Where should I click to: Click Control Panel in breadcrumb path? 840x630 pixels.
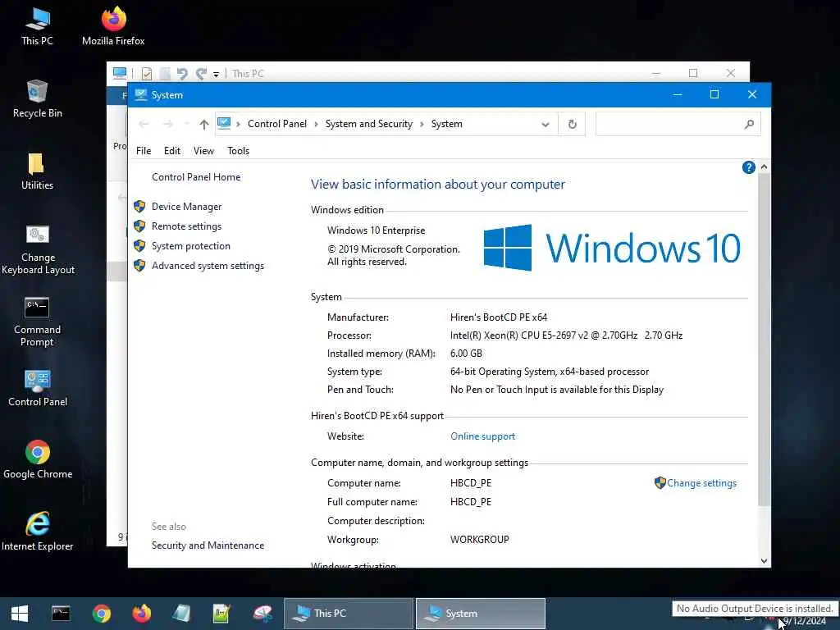277,125
